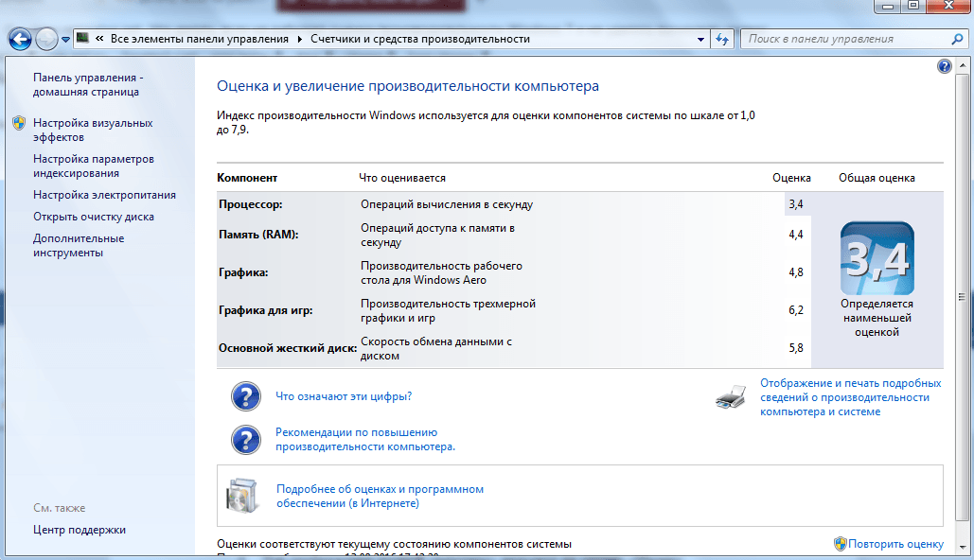This screenshot has width=974, height=560.
Task: Focus the 'Поиск в панели управления' search field
Action: pos(842,40)
